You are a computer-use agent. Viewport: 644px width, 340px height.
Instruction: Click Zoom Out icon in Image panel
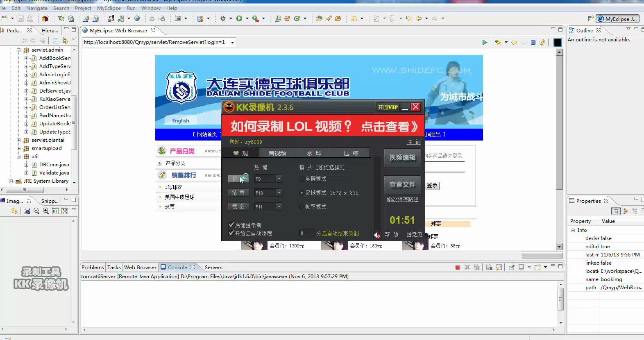pos(36,211)
